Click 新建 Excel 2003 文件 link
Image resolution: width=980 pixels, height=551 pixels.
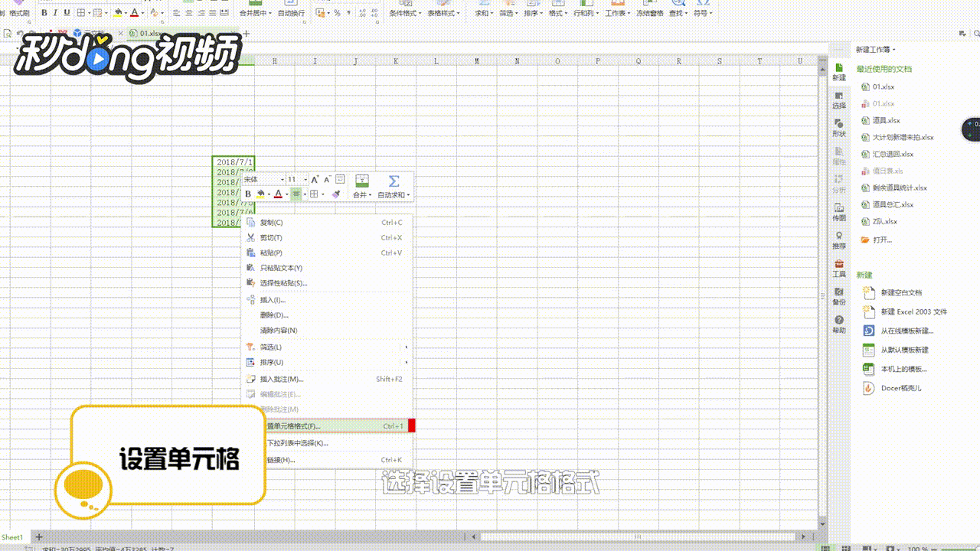tap(905, 311)
